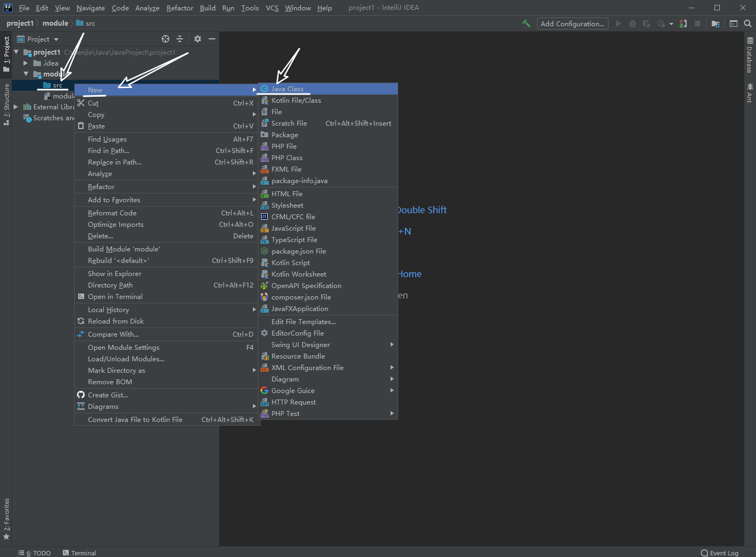
Task: Expand PHP Test submenu
Action: point(328,413)
